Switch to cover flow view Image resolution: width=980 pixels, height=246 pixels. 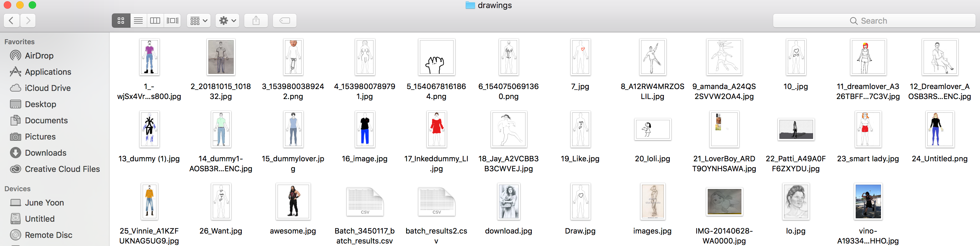pyautogui.click(x=172, y=21)
